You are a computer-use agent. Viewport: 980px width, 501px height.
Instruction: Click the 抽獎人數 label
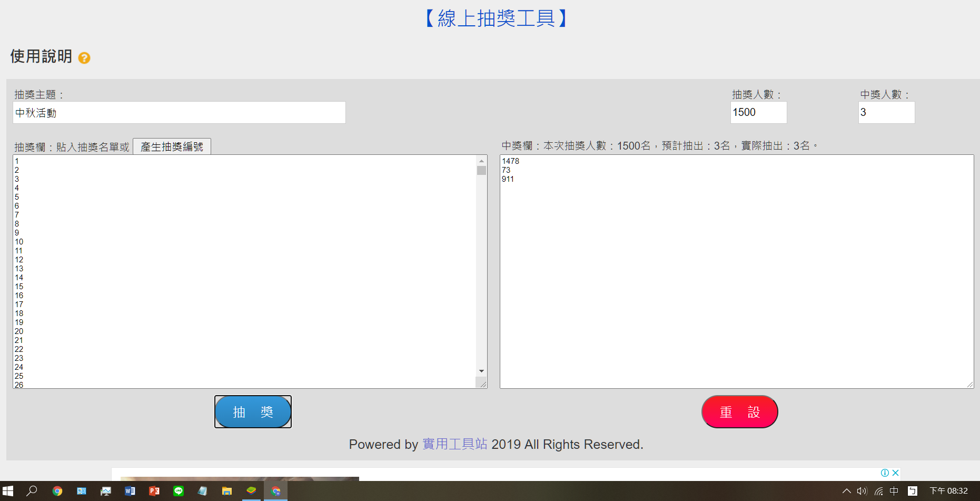pos(756,95)
